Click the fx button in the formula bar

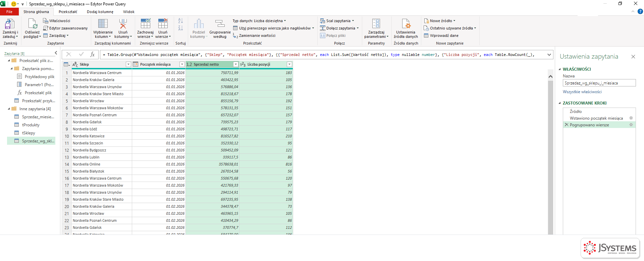click(x=93, y=54)
